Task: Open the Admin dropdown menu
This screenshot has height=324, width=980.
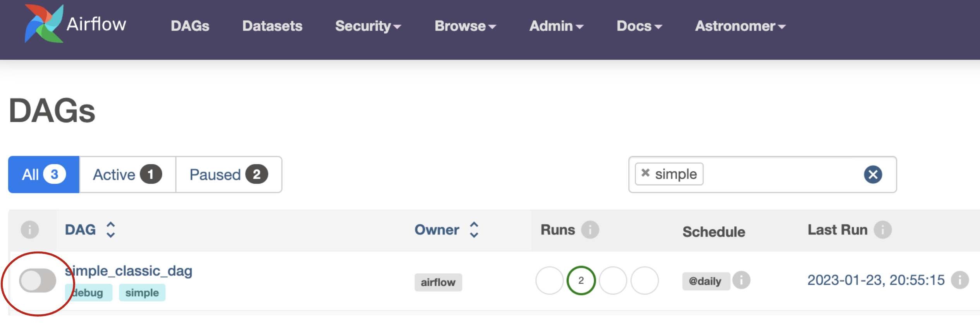Action: tap(556, 26)
